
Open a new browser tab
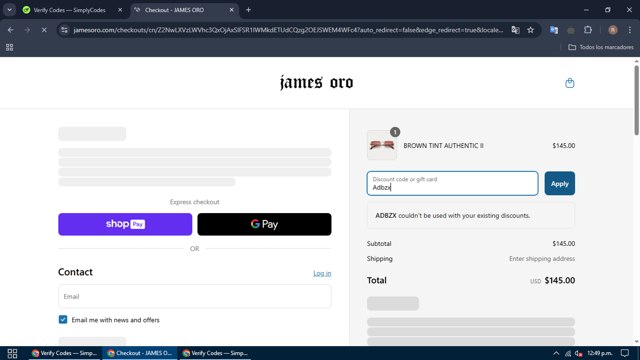tap(248, 10)
